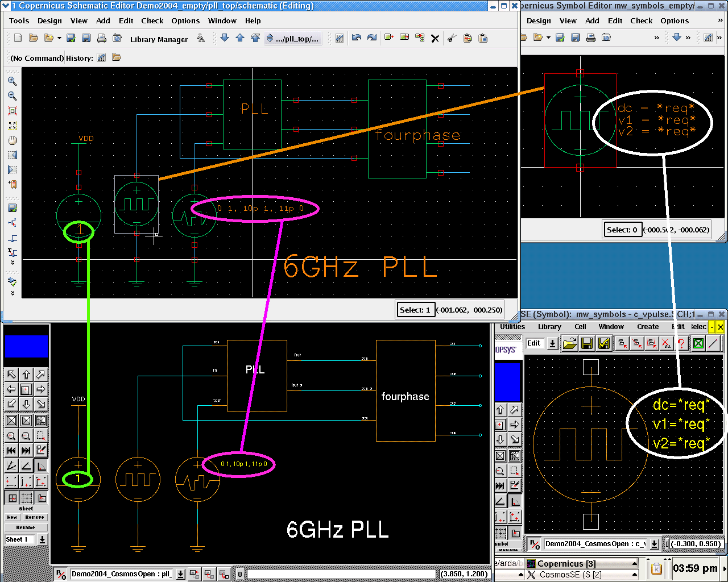Click the Library Manager button
728x582 pixels.
pos(159,39)
